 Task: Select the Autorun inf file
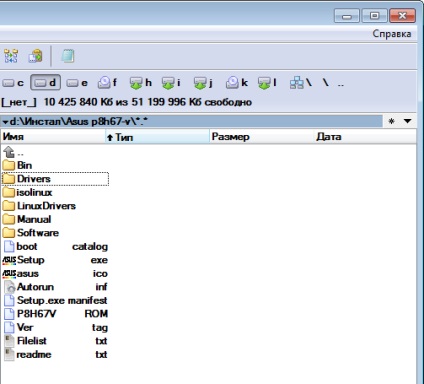click(x=55, y=287)
